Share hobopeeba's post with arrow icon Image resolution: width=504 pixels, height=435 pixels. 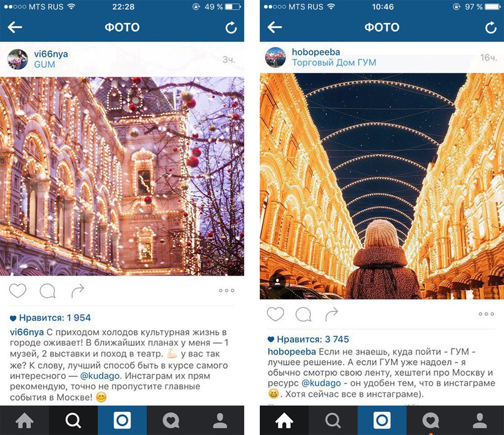[332, 314]
